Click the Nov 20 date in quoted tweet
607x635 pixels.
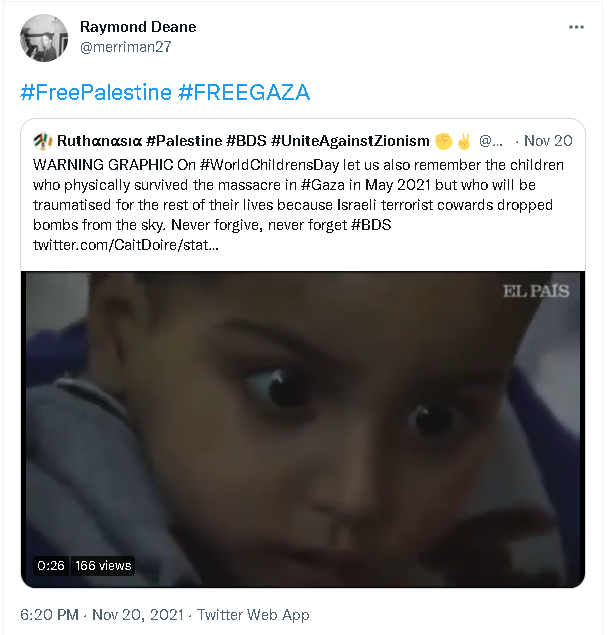(x=548, y=141)
